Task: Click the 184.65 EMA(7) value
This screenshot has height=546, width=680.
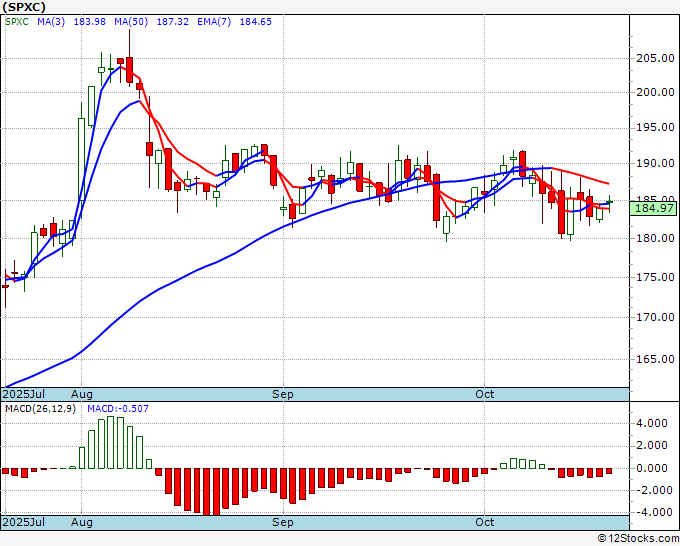Action: (x=256, y=22)
